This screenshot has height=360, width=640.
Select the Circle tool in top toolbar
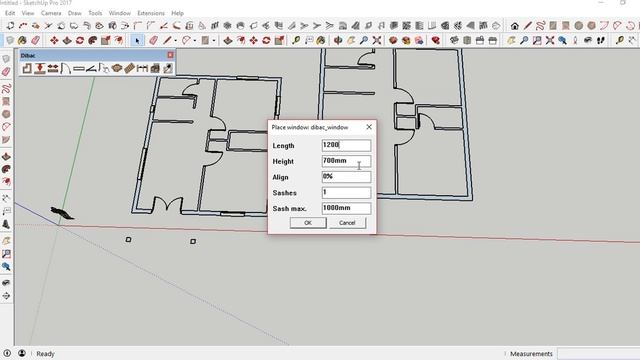pyautogui.click(x=579, y=26)
